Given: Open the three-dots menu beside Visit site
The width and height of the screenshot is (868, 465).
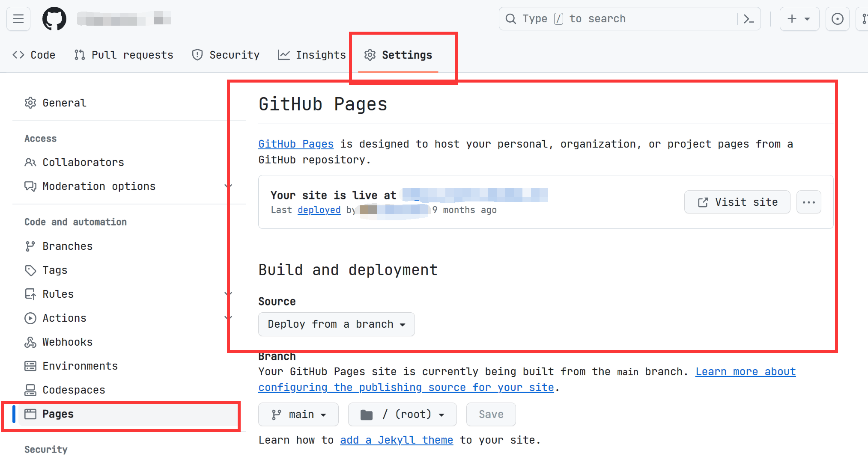Looking at the screenshot, I should (808, 202).
